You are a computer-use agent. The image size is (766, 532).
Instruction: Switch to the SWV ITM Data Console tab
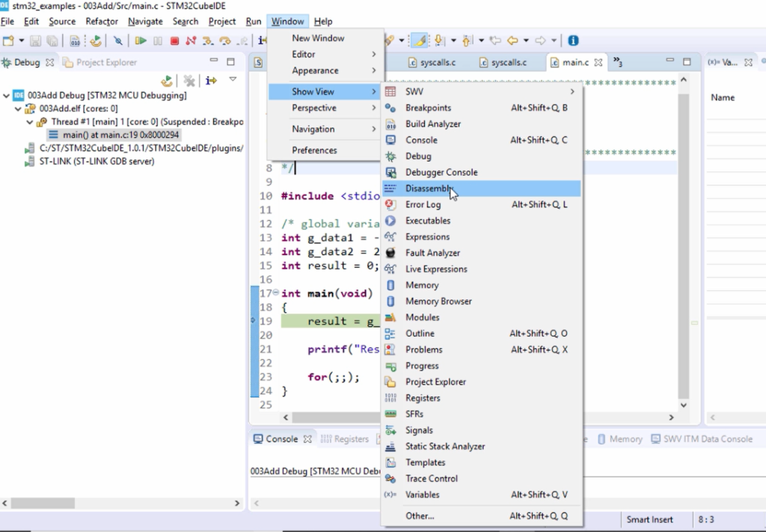tap(702, 439)
